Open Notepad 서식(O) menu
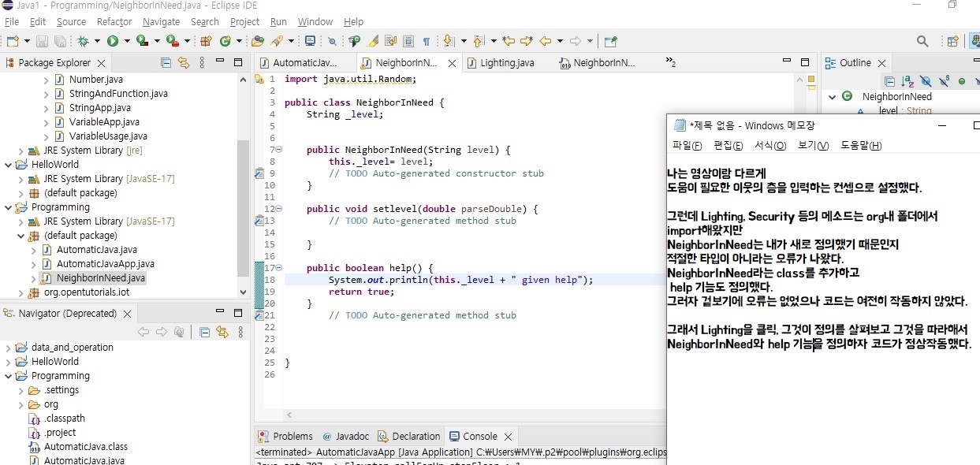The image size is (980, 465). (770, 145)
